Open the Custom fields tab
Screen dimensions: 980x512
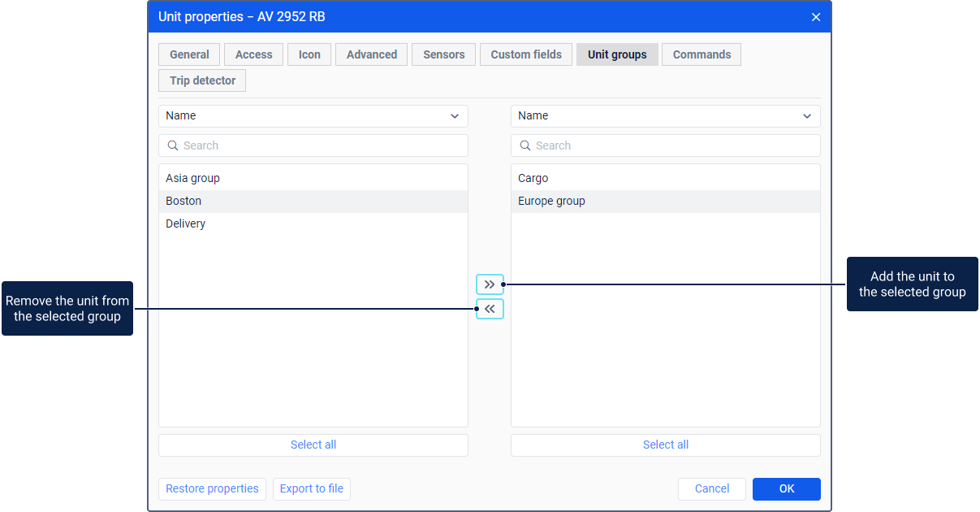click(x=526, y=54)
